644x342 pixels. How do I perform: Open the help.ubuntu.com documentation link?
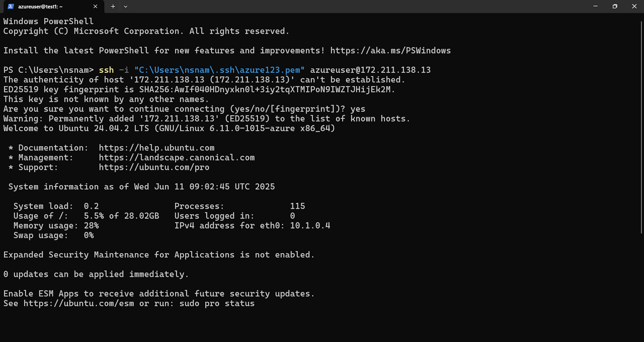(157, 148)
